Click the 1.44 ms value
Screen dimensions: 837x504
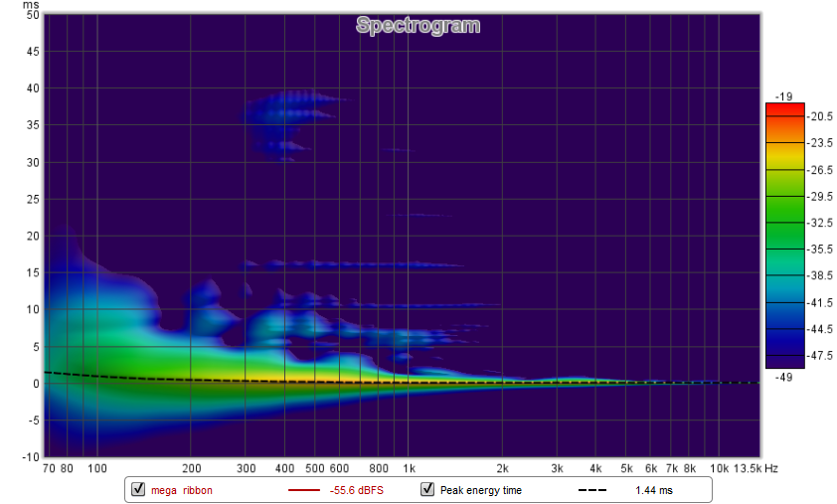[654, 490]
